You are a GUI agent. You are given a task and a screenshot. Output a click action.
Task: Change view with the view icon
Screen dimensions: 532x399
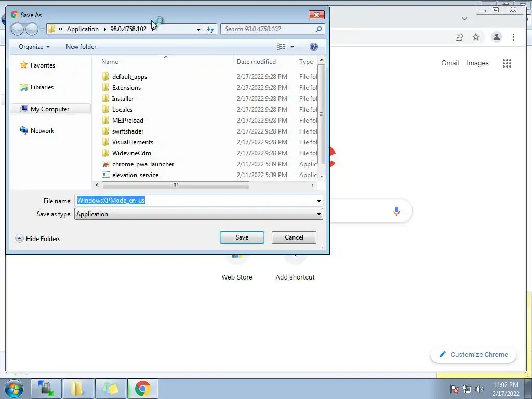coord(281,47)
